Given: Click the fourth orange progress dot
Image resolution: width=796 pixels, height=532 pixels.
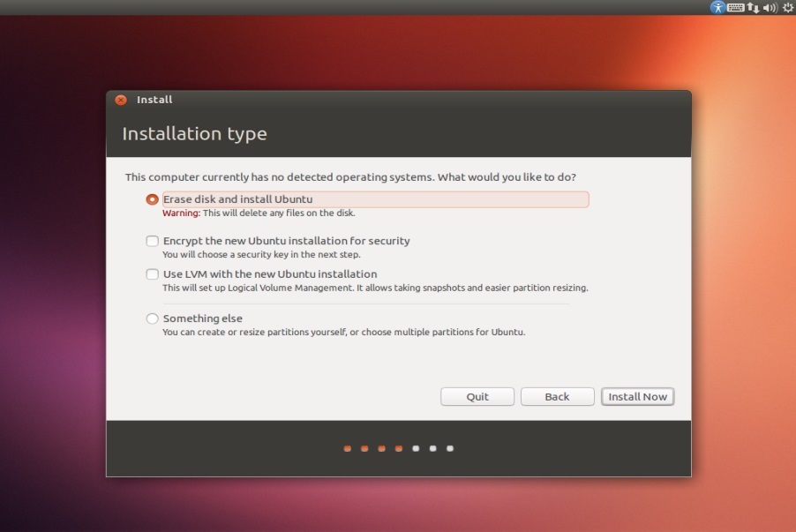Looking at the screenshot, I should (399, 448).
